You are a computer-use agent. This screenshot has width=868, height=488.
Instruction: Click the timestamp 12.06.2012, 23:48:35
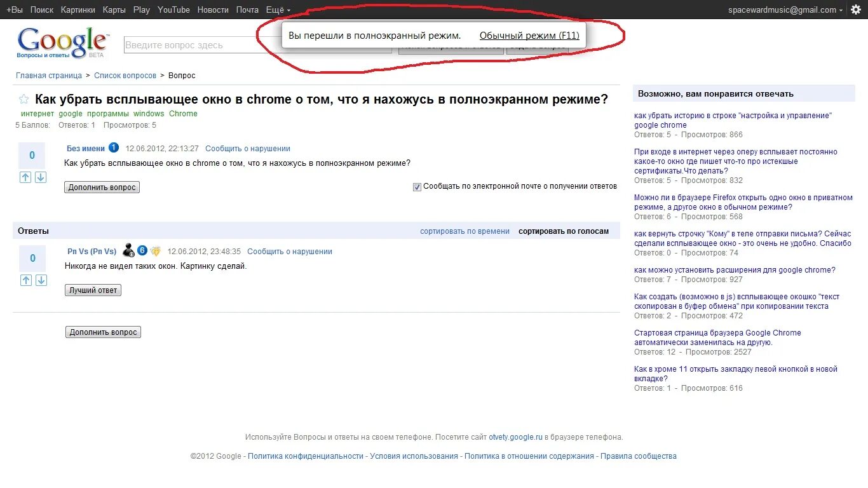(x=204, y=252)
